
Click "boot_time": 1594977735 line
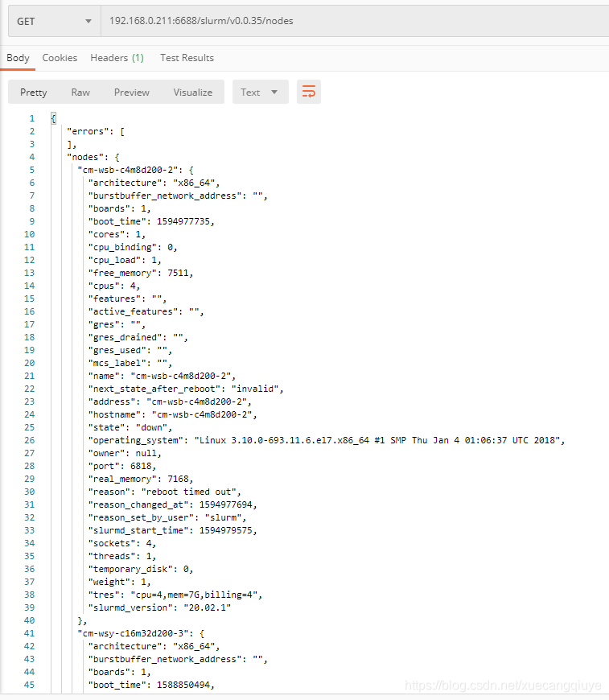pos(151,221)
